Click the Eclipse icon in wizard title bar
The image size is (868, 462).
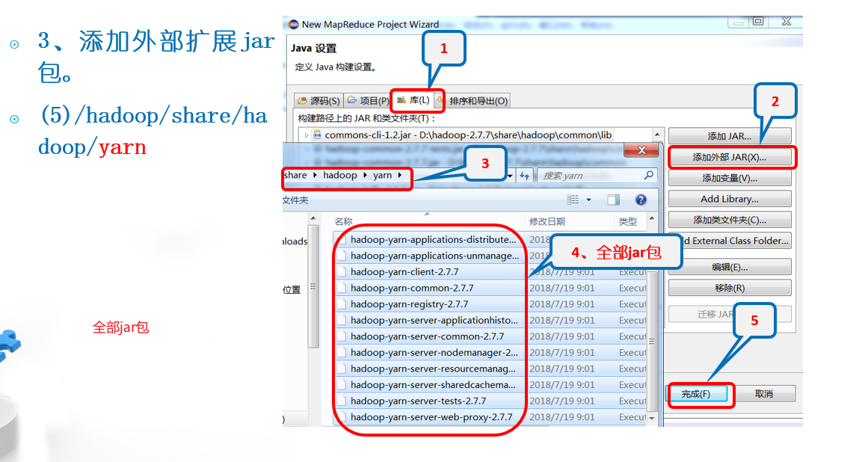tap(293, 25)
